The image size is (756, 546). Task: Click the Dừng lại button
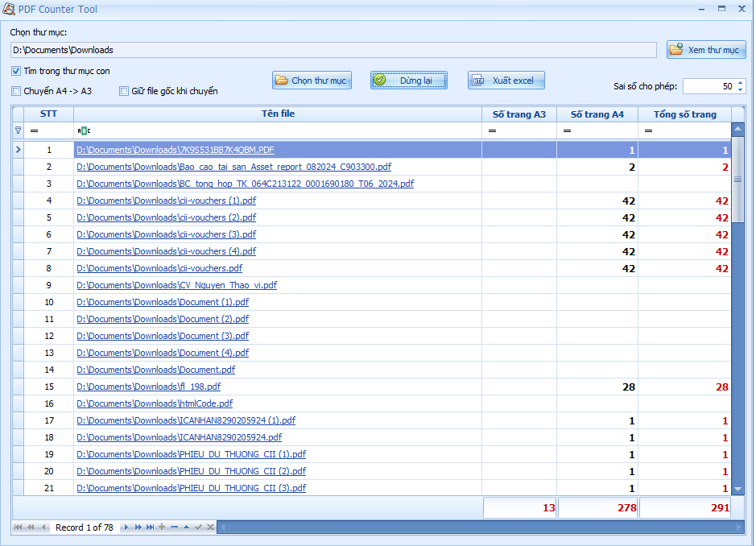[409, 80]
